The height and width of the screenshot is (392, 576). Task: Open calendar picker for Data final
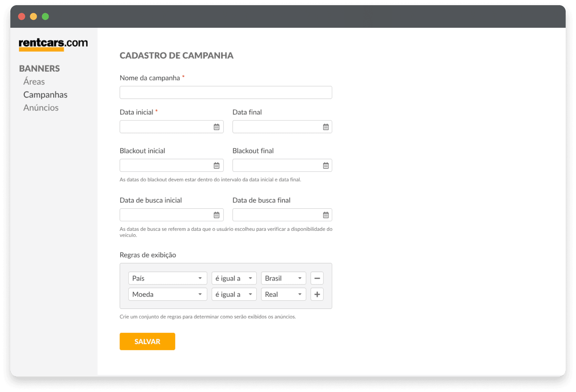tap(326, 127)
